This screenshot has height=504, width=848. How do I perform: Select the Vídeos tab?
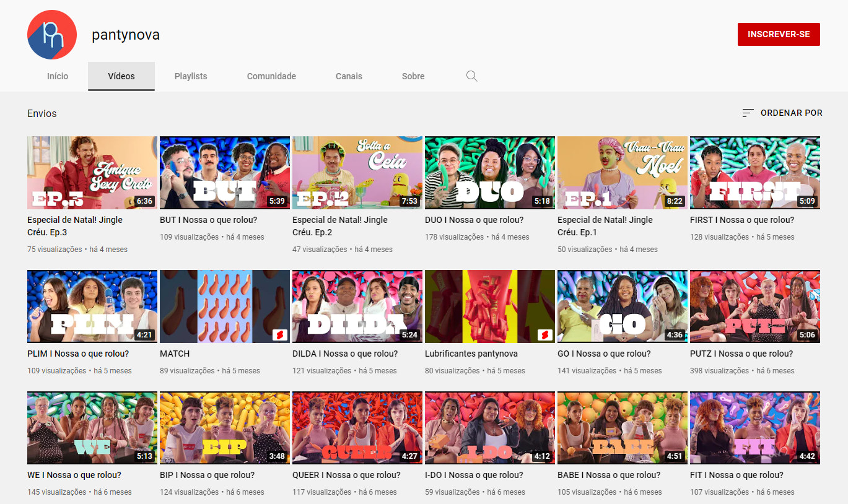tap(121, 76)
